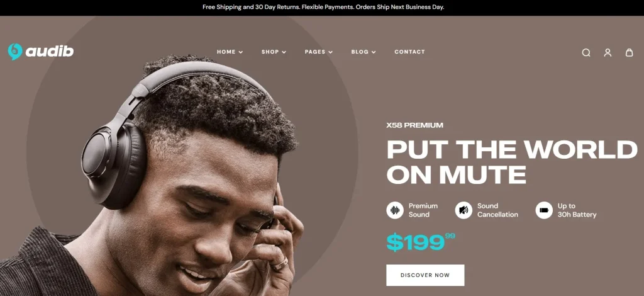Click the Discover Now button
Screen dimensions: 644x296
(425, 275)
